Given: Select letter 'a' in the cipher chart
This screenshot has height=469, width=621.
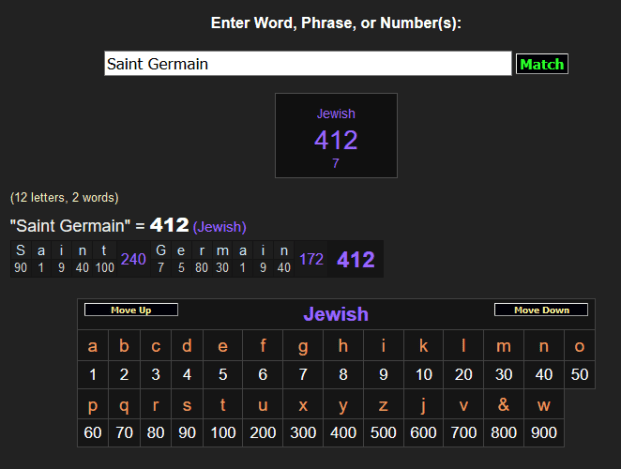Looking at the screenshot, I should (93, 347).
